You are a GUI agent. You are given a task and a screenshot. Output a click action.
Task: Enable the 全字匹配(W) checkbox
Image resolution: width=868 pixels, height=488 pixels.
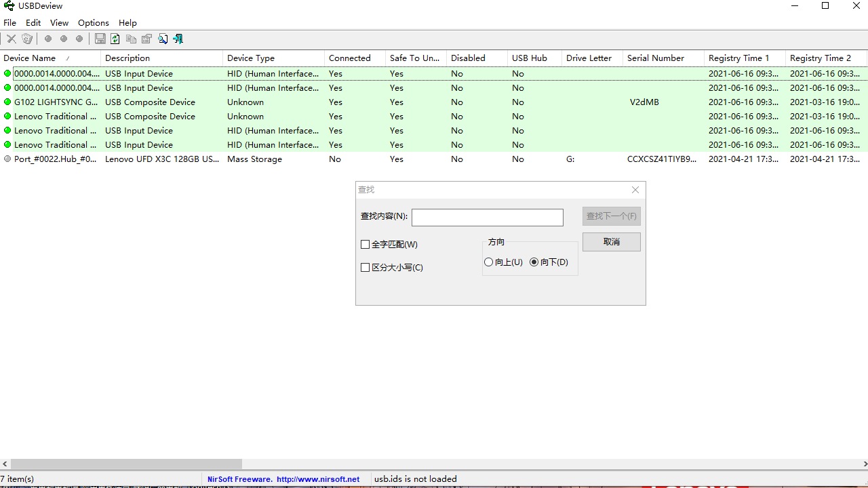(365, 244)
